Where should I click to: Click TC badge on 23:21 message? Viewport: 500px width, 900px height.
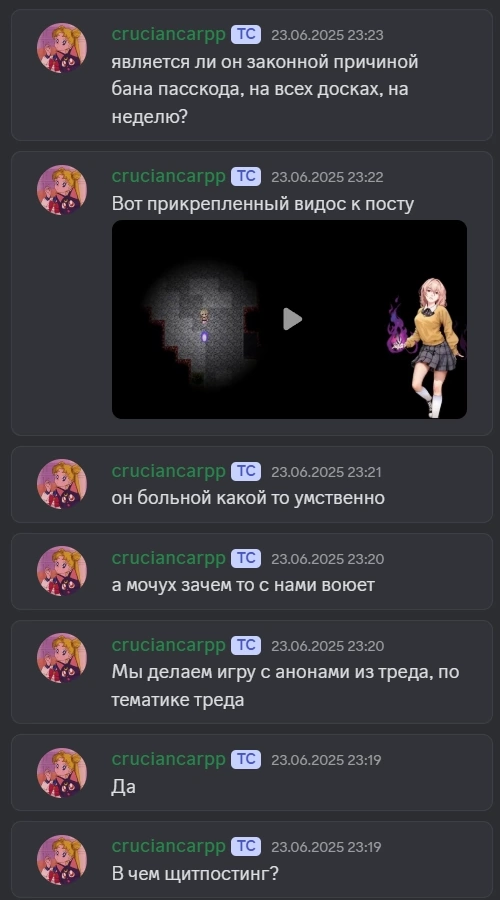[246, 471]
